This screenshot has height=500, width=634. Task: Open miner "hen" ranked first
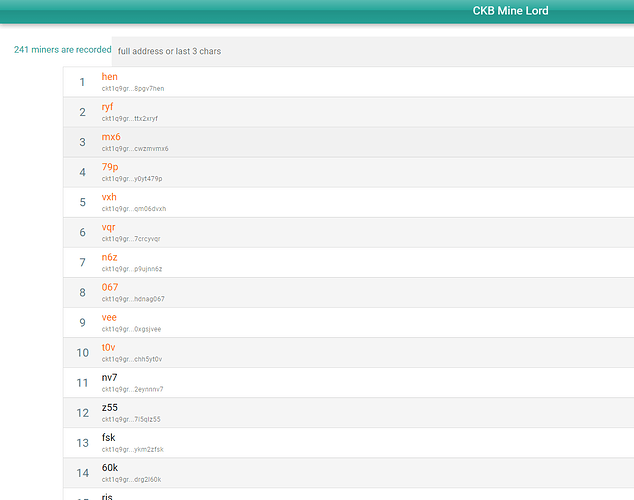(110, 77)
